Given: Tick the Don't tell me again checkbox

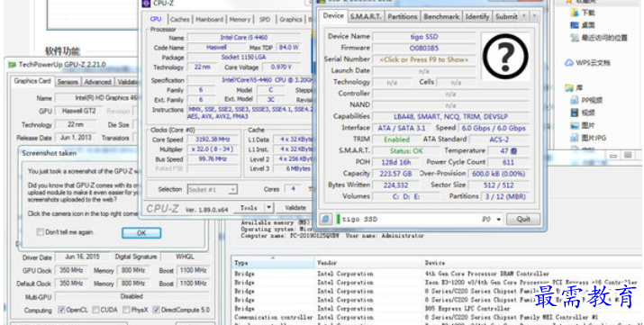Looking at the screenshot, I should (40, 232).
